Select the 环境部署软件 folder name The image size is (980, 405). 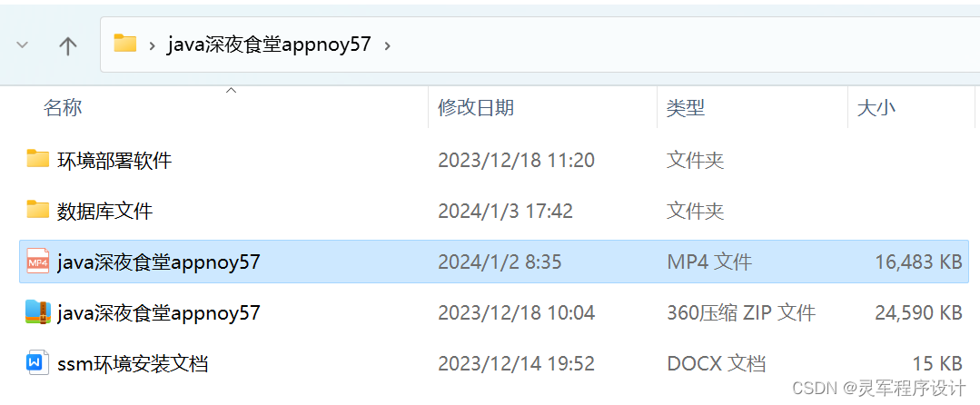click(x=114, y=161)
